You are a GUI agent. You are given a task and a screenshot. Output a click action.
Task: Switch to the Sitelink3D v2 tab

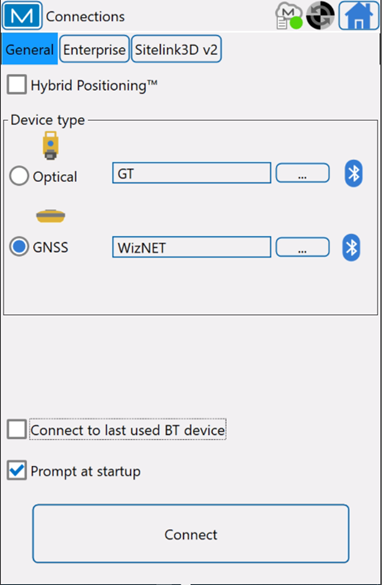[x=176, y=49]
